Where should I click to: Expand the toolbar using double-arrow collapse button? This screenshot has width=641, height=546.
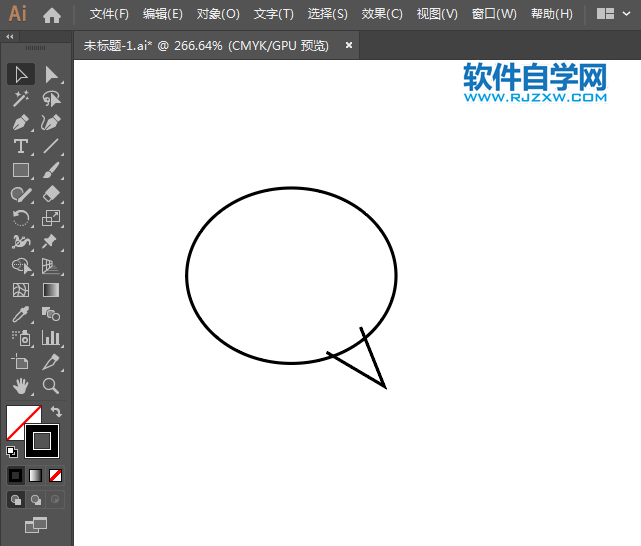click(10, 36)
